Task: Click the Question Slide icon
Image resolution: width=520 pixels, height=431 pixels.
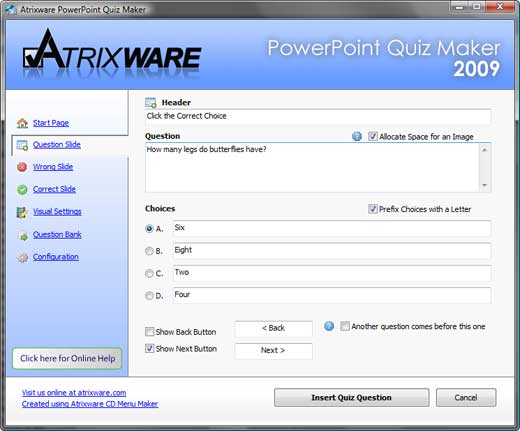Action: tap(22, 145)
